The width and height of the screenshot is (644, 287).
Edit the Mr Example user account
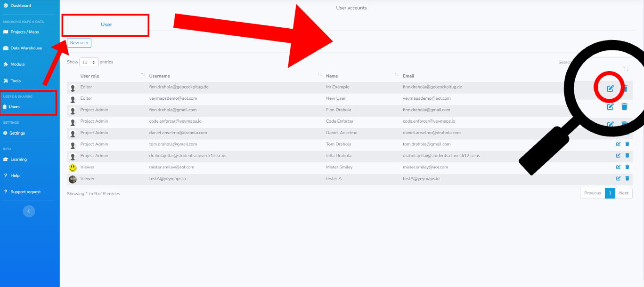coord(610,88)
